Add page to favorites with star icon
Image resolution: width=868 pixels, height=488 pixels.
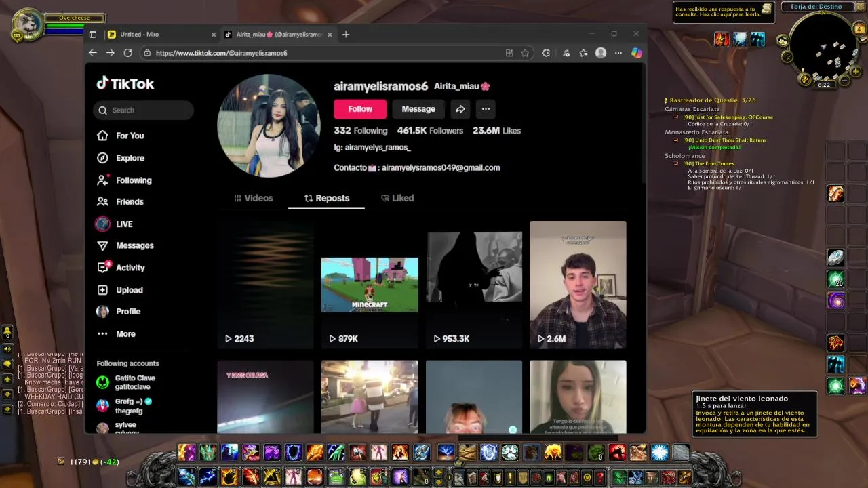coord(525,53)
